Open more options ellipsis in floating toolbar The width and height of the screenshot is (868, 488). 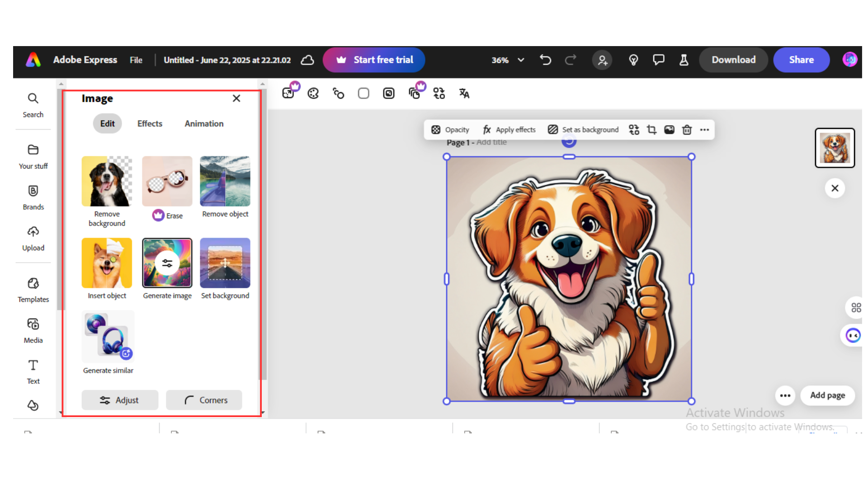coord(704,130)
